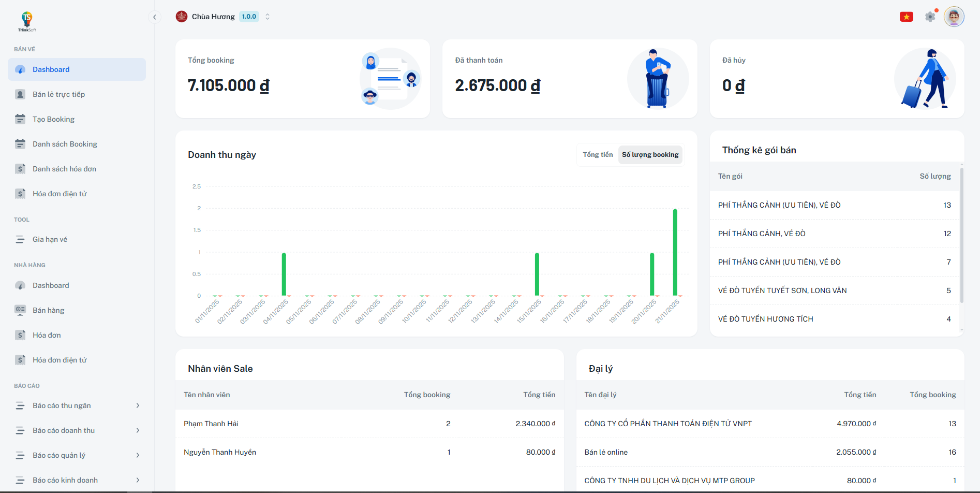This screenshot has height=493, width=980.
Task: Select the Bán lẻ online agency entry
Action: (x=605, y=452)
